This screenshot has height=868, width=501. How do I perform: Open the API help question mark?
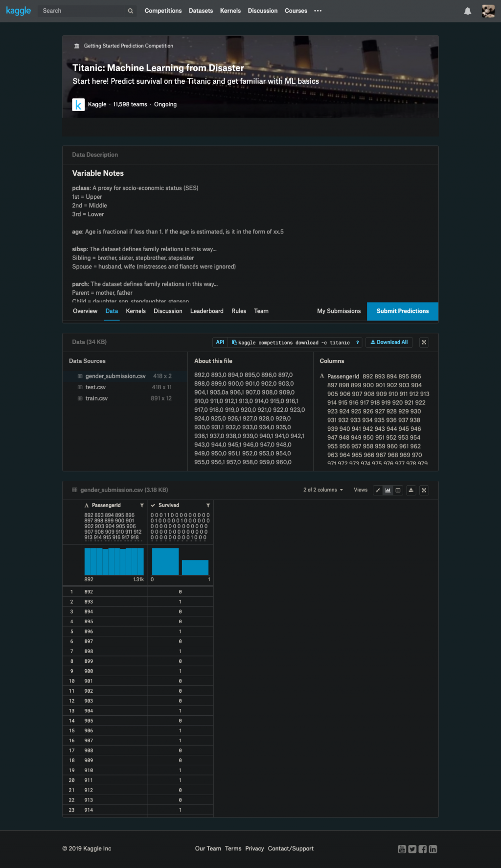[x=357, y=343]
